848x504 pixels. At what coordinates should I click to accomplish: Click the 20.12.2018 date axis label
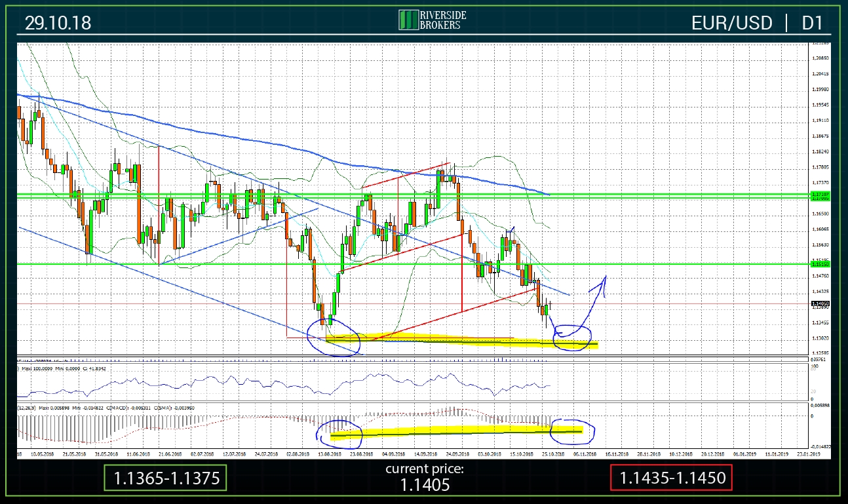coord(714,453)
